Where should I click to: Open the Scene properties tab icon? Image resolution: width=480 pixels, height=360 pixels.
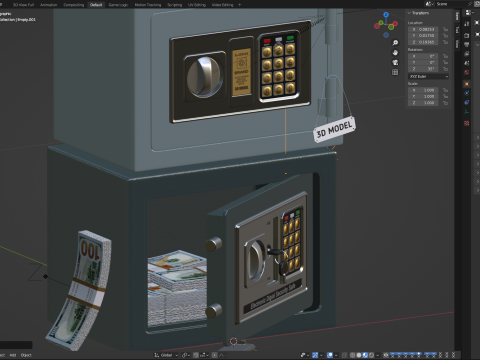467,63
